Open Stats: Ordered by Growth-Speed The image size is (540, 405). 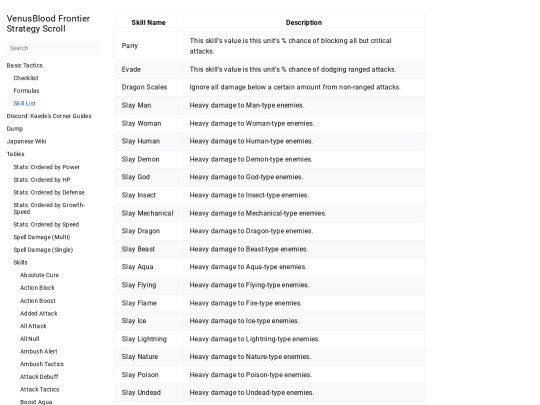click(x=49, y=208)
